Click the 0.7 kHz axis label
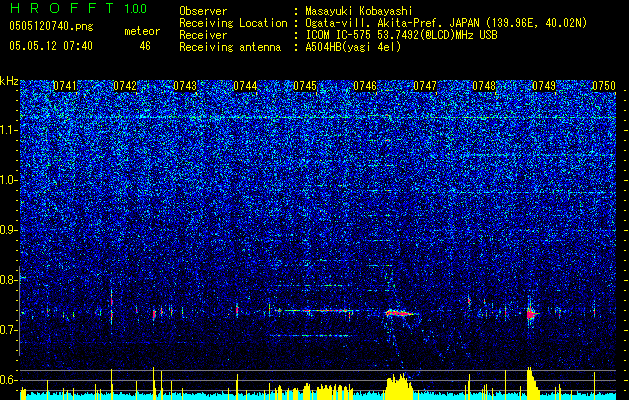629x400 pixels. [9, 330]
